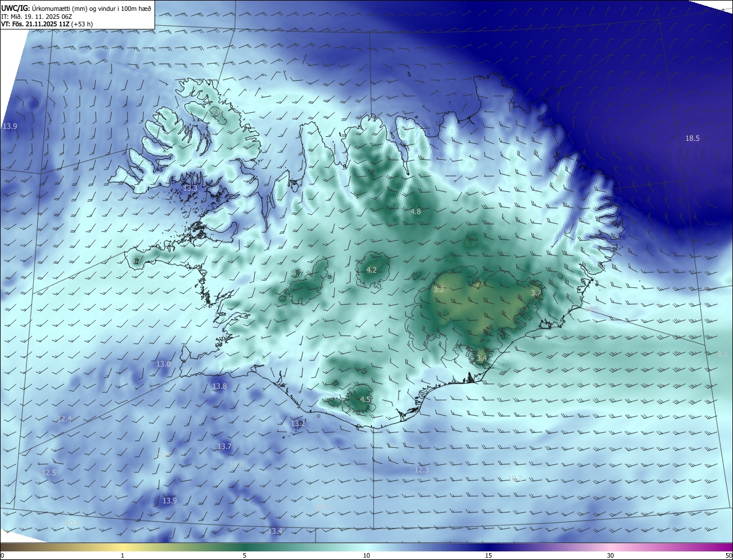
Task: Click the 0 tick on the colour scale
Action: (2, 555)
